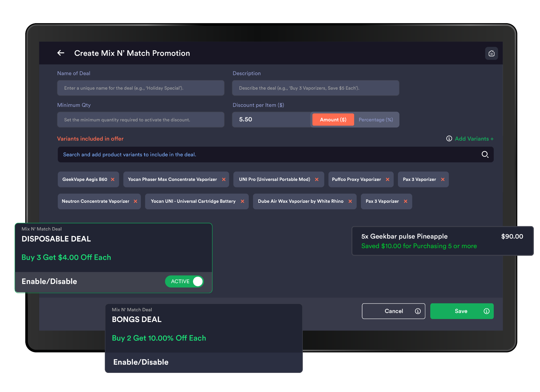
Task: Click Add Variants + link
Action: pos(474,139)
